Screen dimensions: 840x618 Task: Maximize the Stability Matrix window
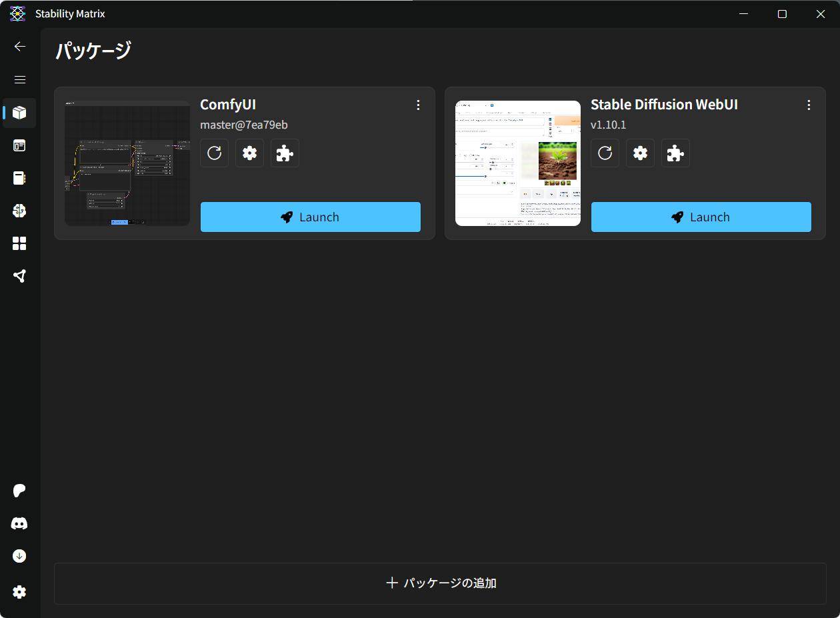coord(782,14)
